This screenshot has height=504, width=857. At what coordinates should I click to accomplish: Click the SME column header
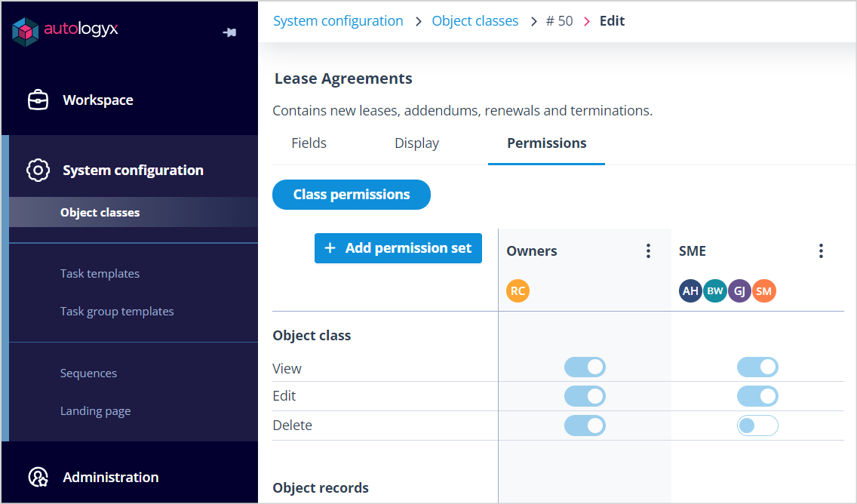click(x=693, y=251)
